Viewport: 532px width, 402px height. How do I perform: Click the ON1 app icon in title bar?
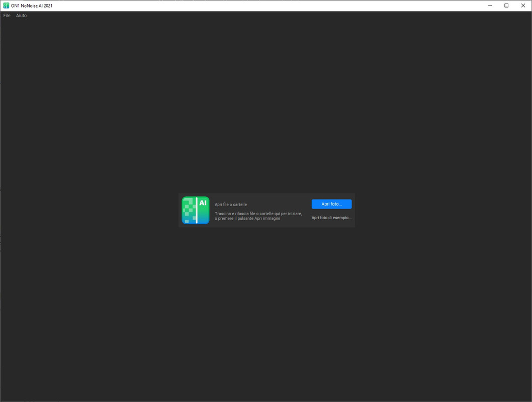point(6,6)
